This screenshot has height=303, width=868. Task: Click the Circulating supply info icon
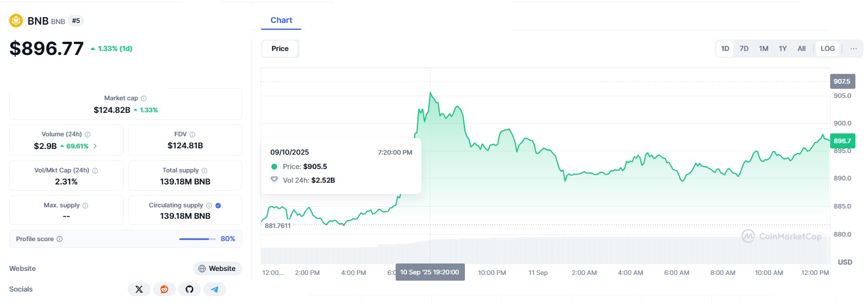(209, 206)
